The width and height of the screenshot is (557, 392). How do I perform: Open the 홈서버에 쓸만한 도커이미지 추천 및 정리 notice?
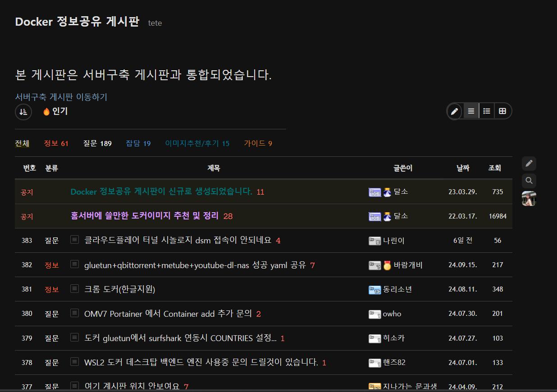[144, 216]
